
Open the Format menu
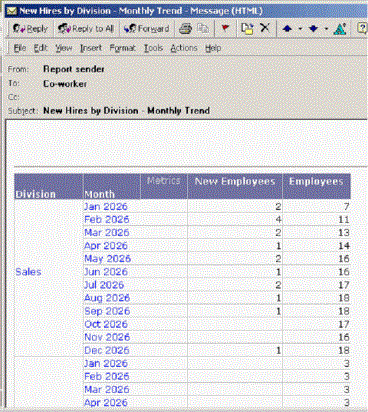(x=122, y=48)
